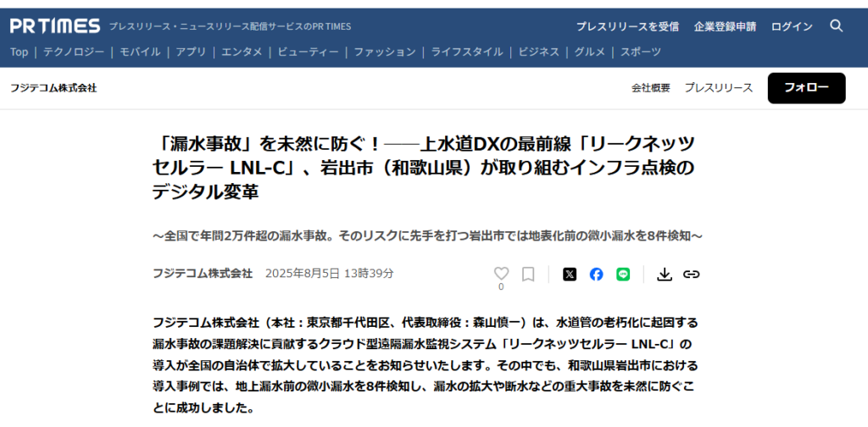The image size is (868, 427).
Task: Open the スポーツ category
Action: 641,52
